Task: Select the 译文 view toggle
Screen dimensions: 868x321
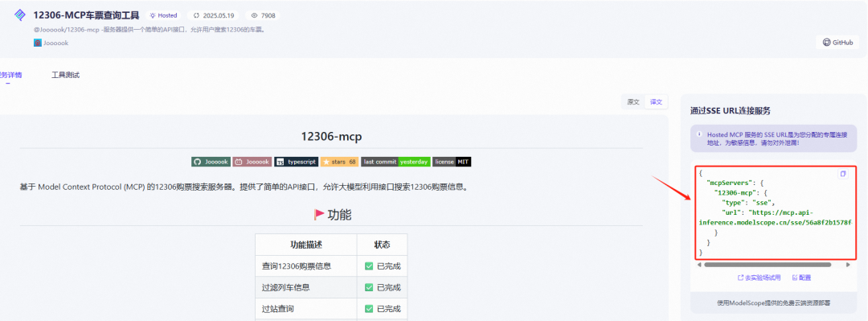Action: click(656, 102)
